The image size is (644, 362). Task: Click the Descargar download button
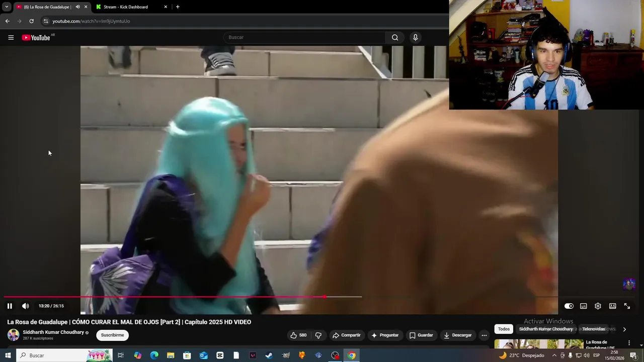pyautogui.click(x=458, y=335)
